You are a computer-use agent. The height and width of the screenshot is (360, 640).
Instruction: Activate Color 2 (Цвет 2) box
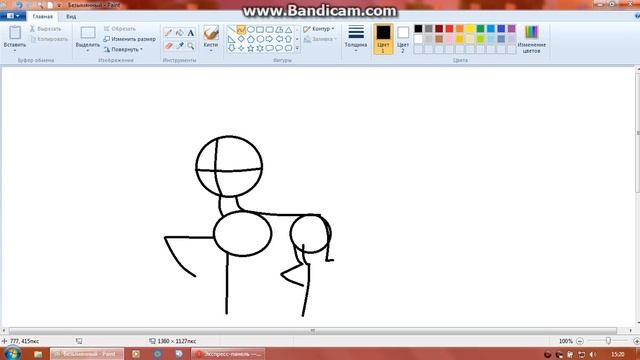pyautogui.click(x=403, y=39)
